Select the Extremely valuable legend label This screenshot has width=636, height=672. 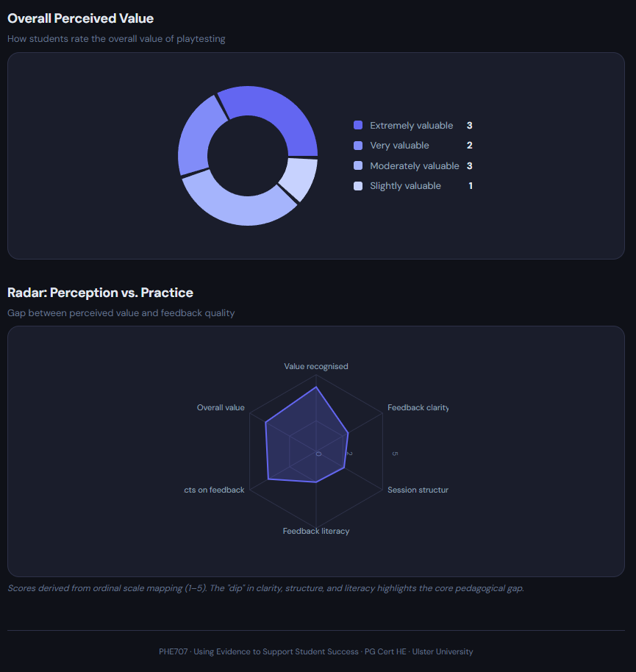411,126
